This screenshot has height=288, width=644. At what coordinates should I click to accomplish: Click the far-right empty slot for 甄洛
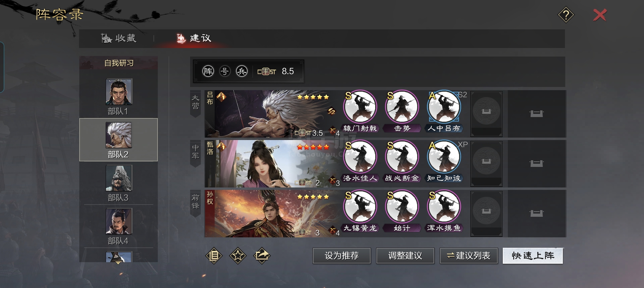[x=536, y=164]
